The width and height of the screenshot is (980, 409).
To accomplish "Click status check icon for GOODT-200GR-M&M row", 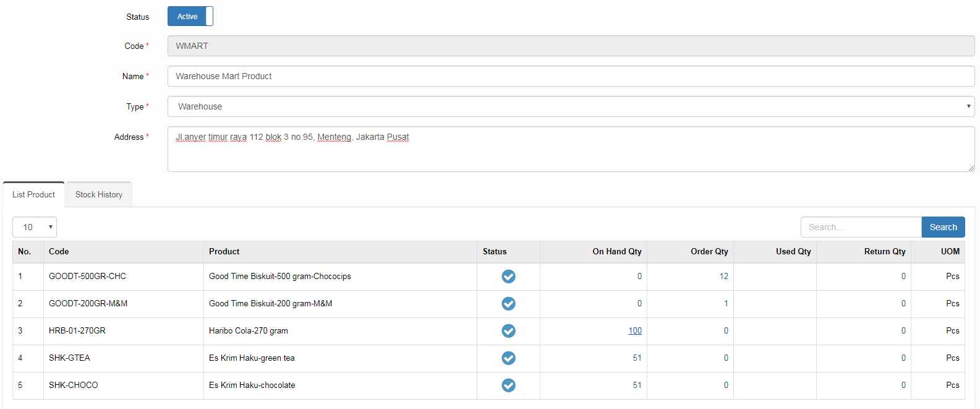I will coord(508,304).
